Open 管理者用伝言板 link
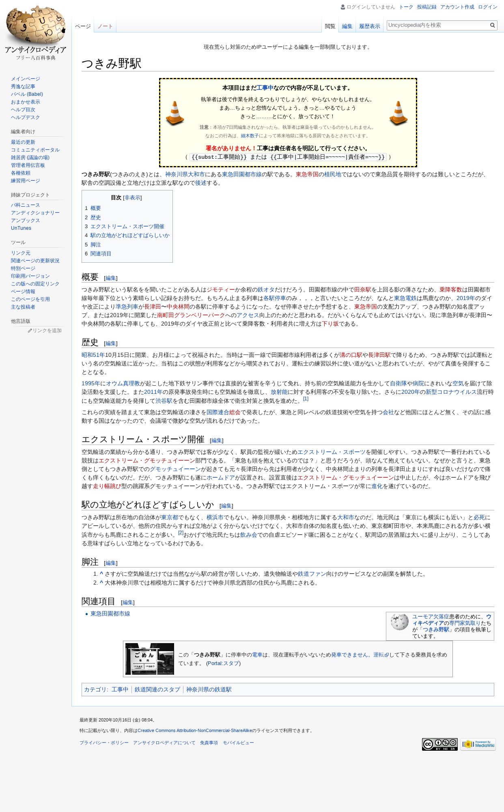The width and height of the screenshot is (504, 812). (28, 165)
